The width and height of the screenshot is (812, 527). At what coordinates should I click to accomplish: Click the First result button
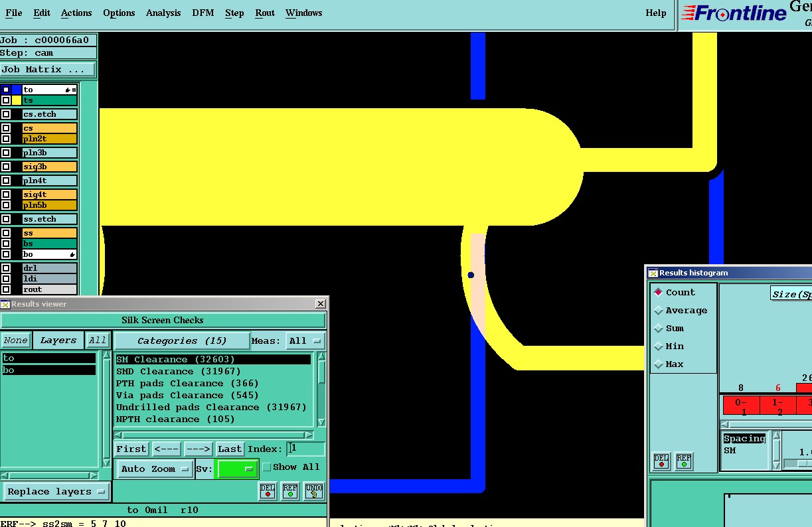[x=131, y=449]
